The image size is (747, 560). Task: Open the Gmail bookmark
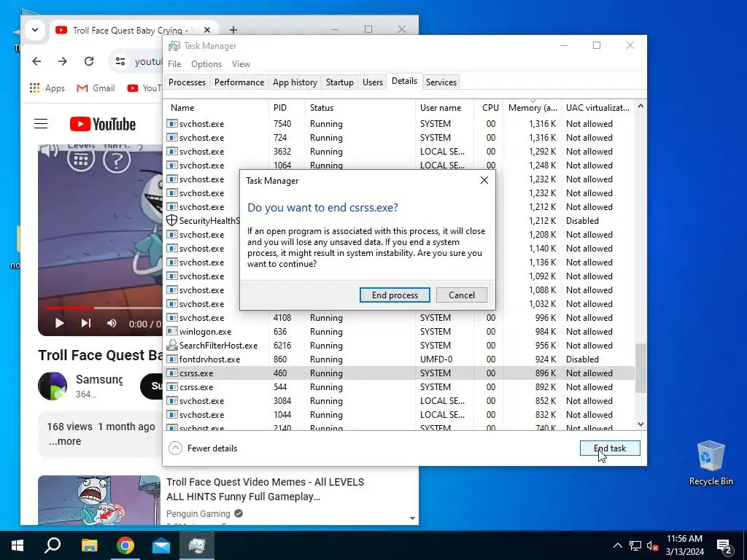[x=96, y=88]
